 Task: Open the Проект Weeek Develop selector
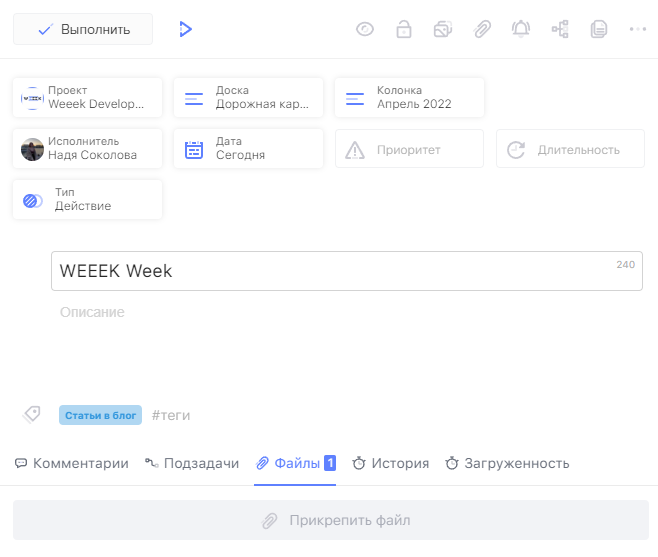click(88, 97)
